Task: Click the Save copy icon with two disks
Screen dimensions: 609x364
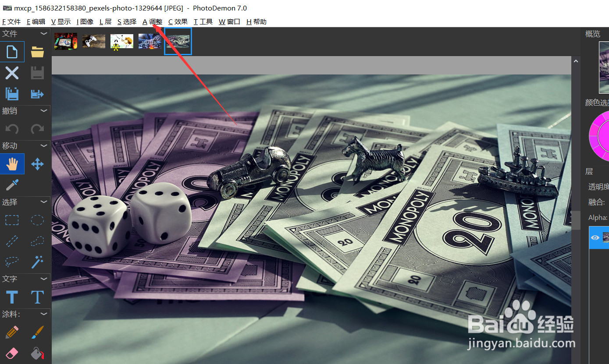Action: (12, 93)
